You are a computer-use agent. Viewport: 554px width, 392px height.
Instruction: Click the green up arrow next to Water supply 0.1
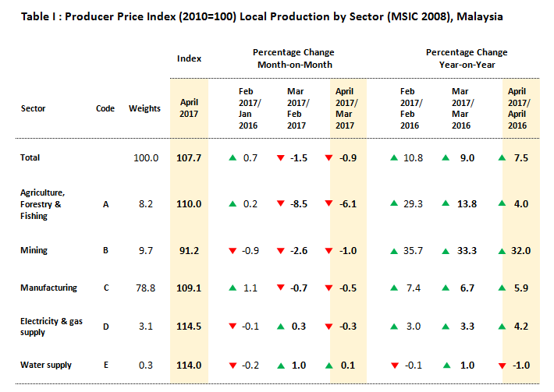point(328,366)
